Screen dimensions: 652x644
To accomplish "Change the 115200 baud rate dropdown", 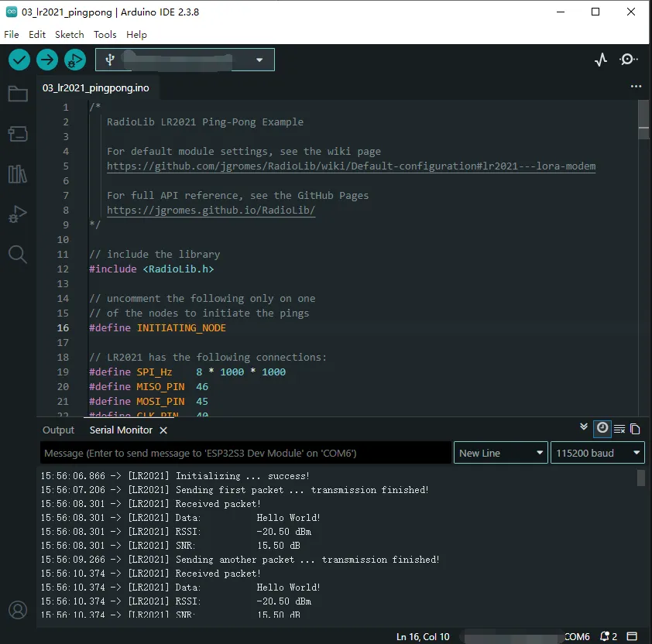I will [x=596, y=453].
